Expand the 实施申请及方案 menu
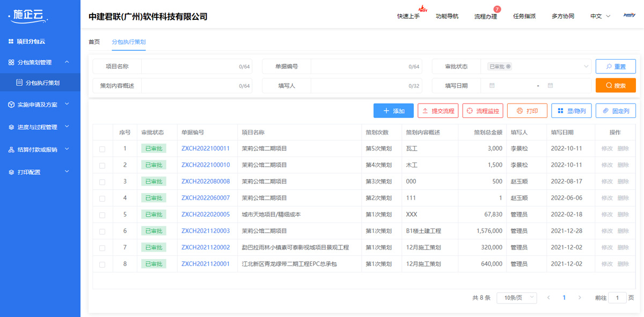The width and height of the screenshot is (644, 317). [x=67, y=104]
